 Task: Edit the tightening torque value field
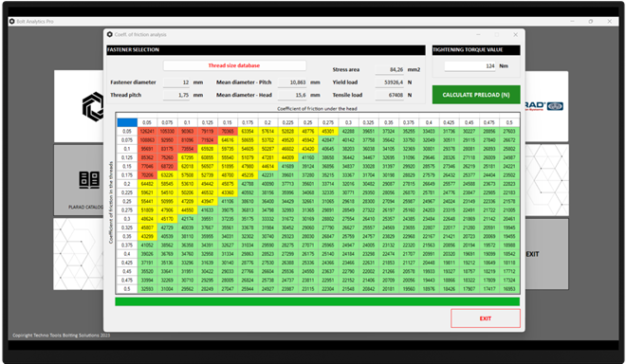pos(470,65)
